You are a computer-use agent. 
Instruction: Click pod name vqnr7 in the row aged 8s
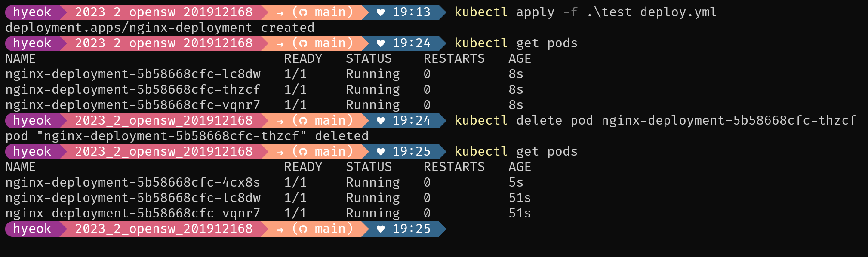133,105
